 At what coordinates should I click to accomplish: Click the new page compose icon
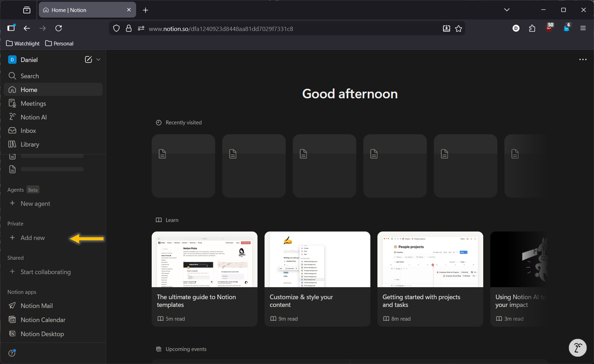pyautogui.click(x=88, y=59)
